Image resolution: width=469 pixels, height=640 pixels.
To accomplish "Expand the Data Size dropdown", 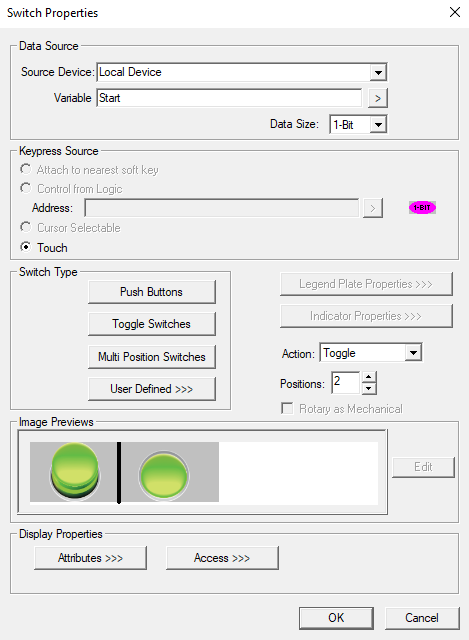I will pyautogui.click(x=378, y=124).
